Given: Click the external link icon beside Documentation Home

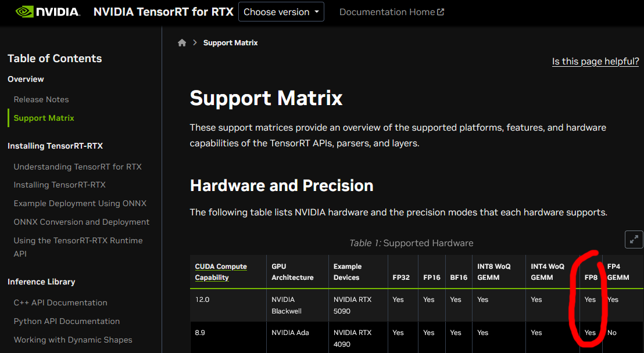Looking at the screenshot, I should click(x=441, y=12).
